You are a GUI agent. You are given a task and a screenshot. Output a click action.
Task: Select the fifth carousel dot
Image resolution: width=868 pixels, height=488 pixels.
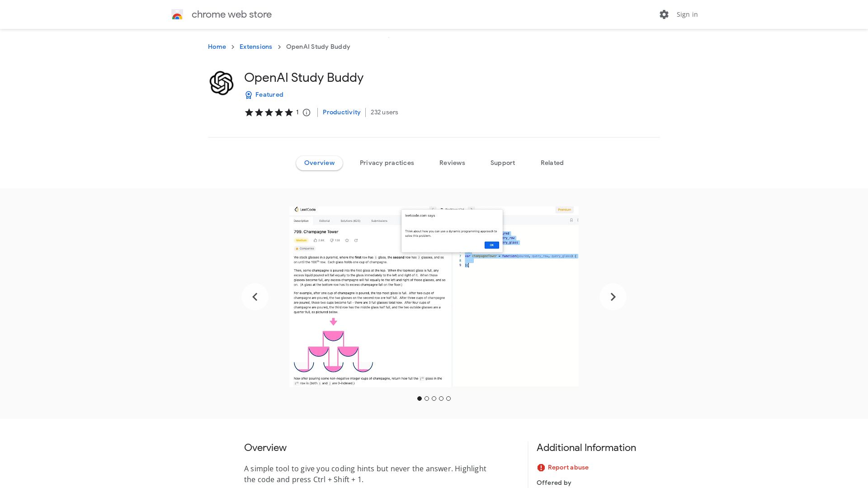[448, 399]
